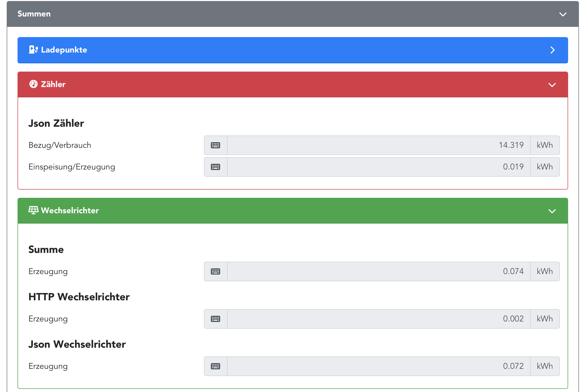Click the Json Wechselrichter Erzeugung field 0.072
This screenshot has width=581, height=392.
tap(379, 366)
